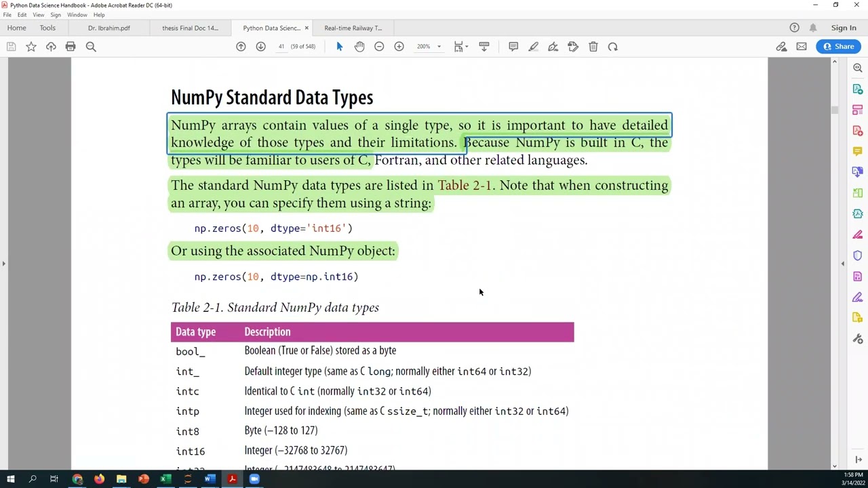Expand the page fit options arrow
The width and height of the screenshot is (868, 488).
pyautogui.click(x=467, y=47)
